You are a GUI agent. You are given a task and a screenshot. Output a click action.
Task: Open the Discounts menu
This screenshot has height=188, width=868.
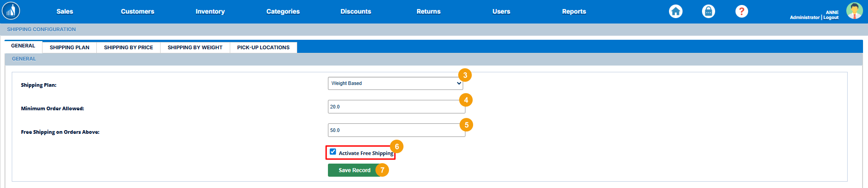click(x=356, y=11)
